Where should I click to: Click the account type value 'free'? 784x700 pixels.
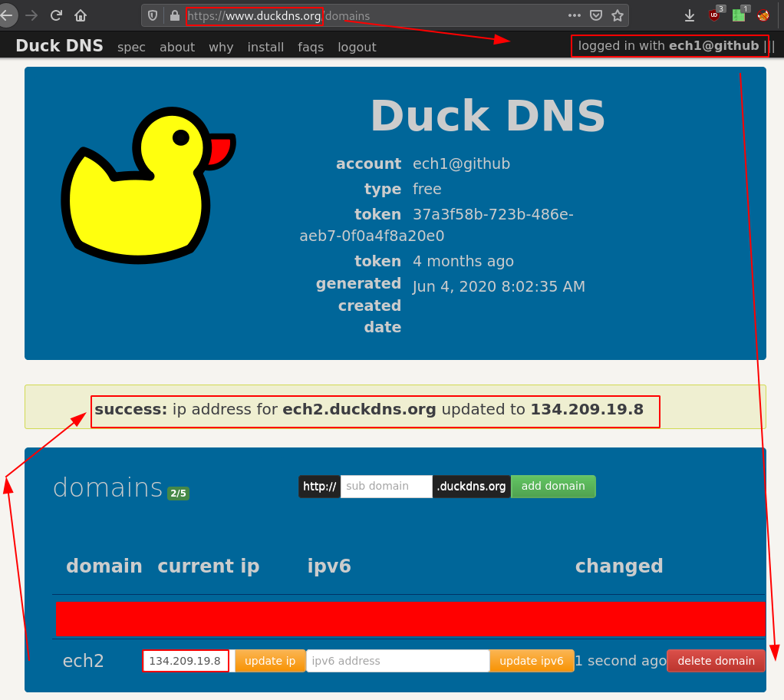pos(427,189)
